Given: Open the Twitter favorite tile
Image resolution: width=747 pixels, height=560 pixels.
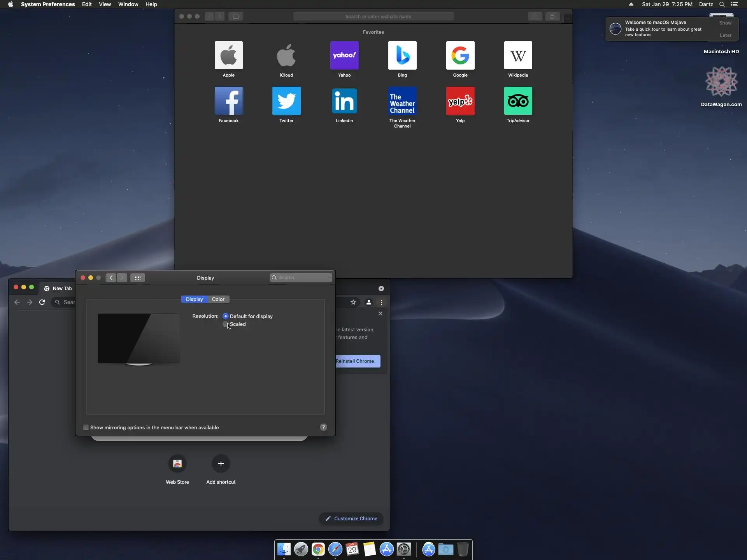Looking at the screenshot, I should tap(286, 101).
